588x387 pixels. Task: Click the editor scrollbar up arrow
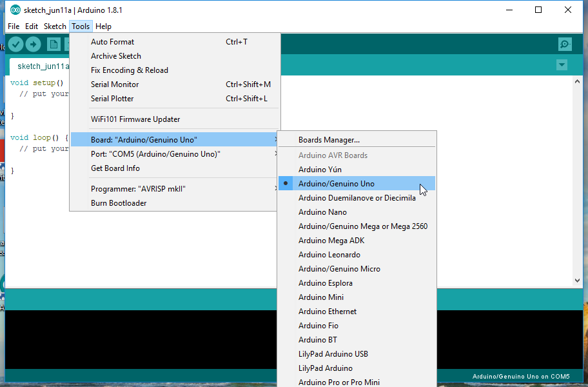tap(577, 81)
